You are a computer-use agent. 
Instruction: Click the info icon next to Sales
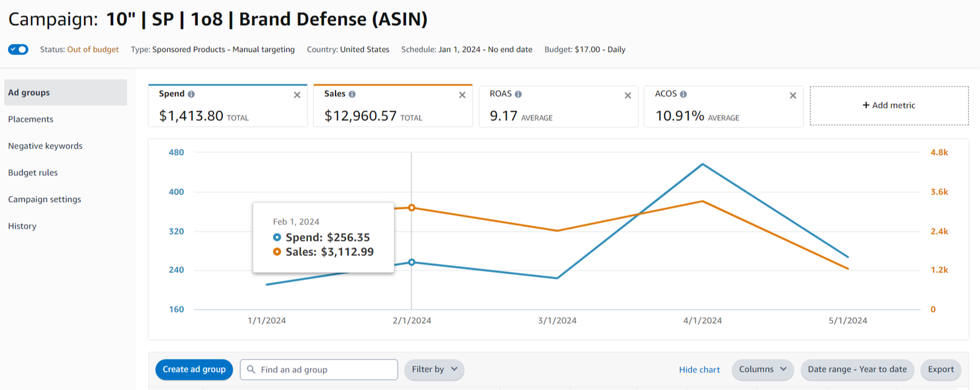tap(352, 94)
